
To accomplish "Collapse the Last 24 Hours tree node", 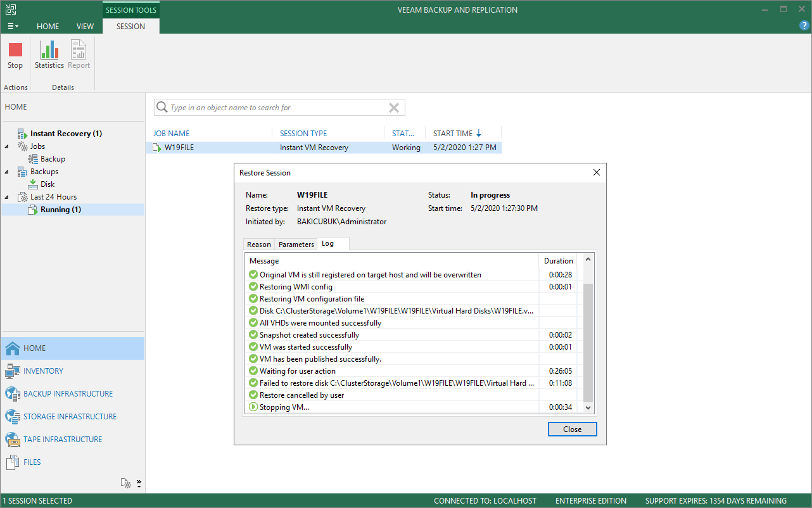I will (8, 197).
